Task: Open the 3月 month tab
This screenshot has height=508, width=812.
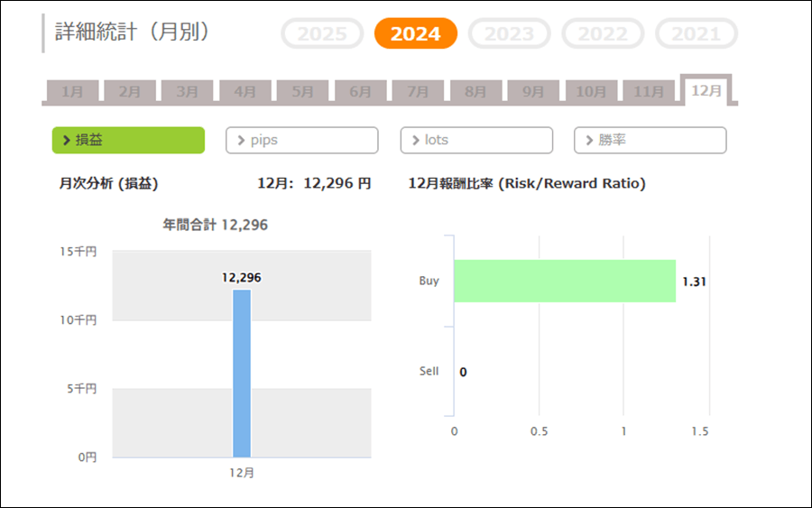Action: coord(187,92)
